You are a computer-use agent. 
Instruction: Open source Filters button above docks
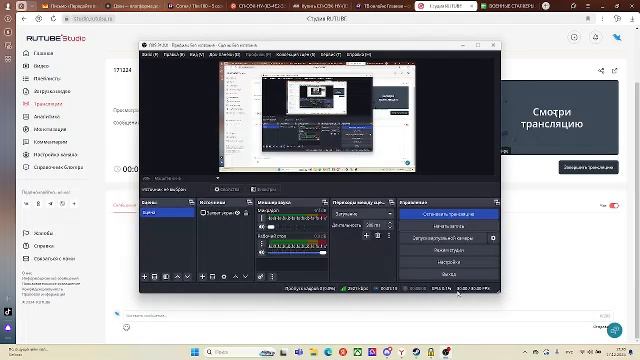click(x=263, y=189)
